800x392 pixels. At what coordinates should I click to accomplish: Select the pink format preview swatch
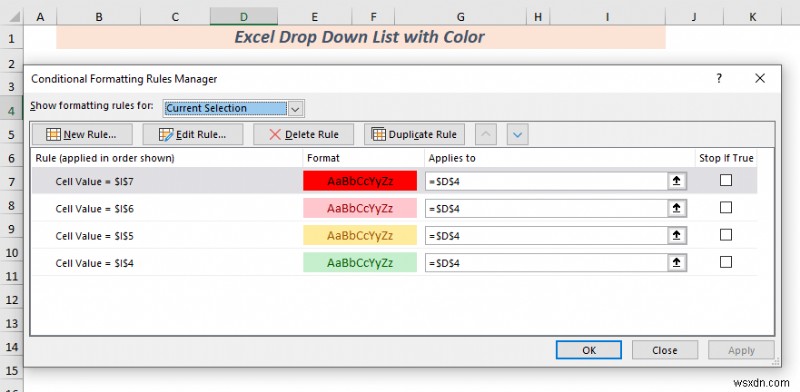pyautogui.click(x=360, y=208)
